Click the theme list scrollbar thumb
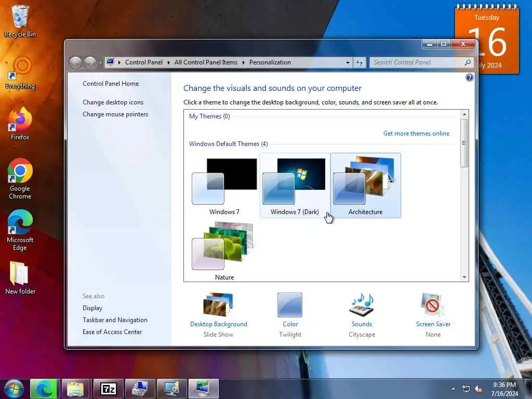Viewport: 532px width, 399px height. [x=464, y=143]
